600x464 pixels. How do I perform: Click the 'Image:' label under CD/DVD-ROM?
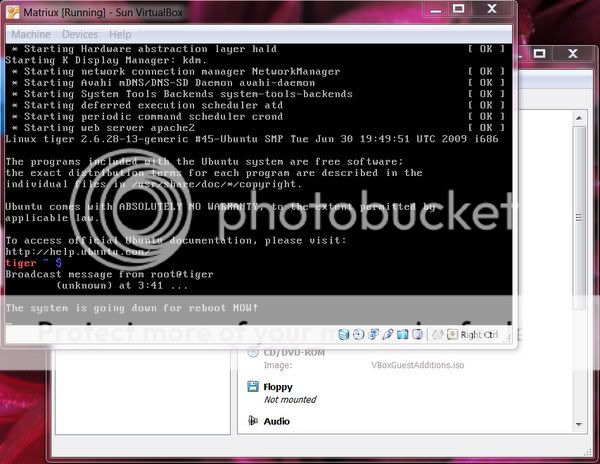(x=278, y=365)
